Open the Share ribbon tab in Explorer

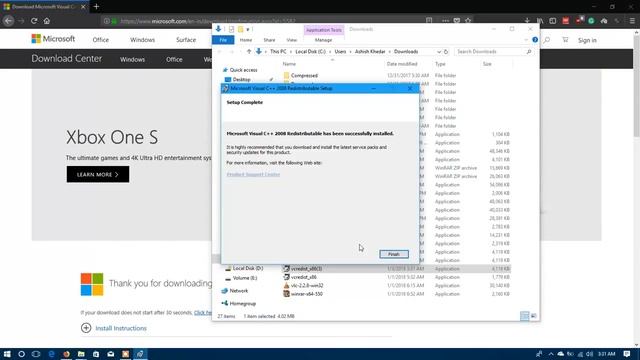point(269,40)
